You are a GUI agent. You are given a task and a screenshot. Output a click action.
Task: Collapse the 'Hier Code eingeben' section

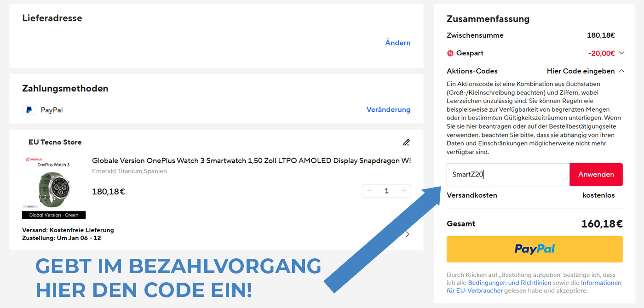pyautogui.click(x=621, y=71)
